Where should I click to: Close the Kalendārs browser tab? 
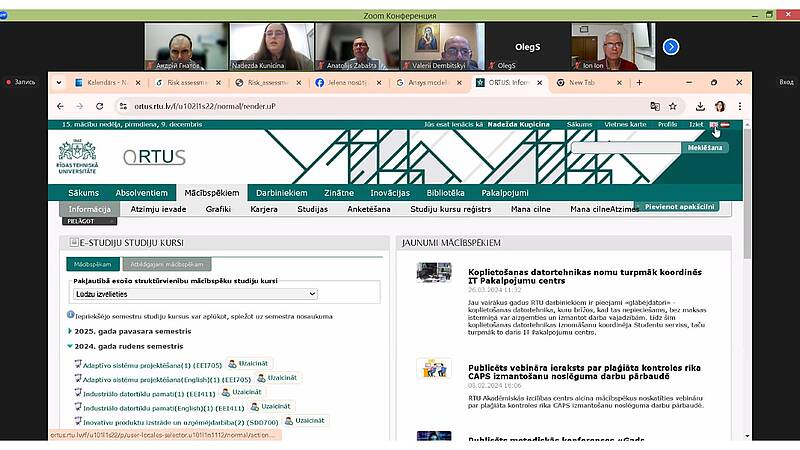pos(138,83)
